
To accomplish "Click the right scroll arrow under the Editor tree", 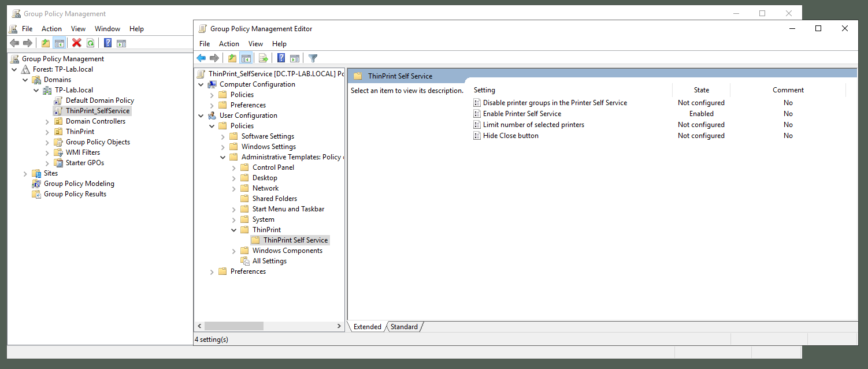I will 339,326.
